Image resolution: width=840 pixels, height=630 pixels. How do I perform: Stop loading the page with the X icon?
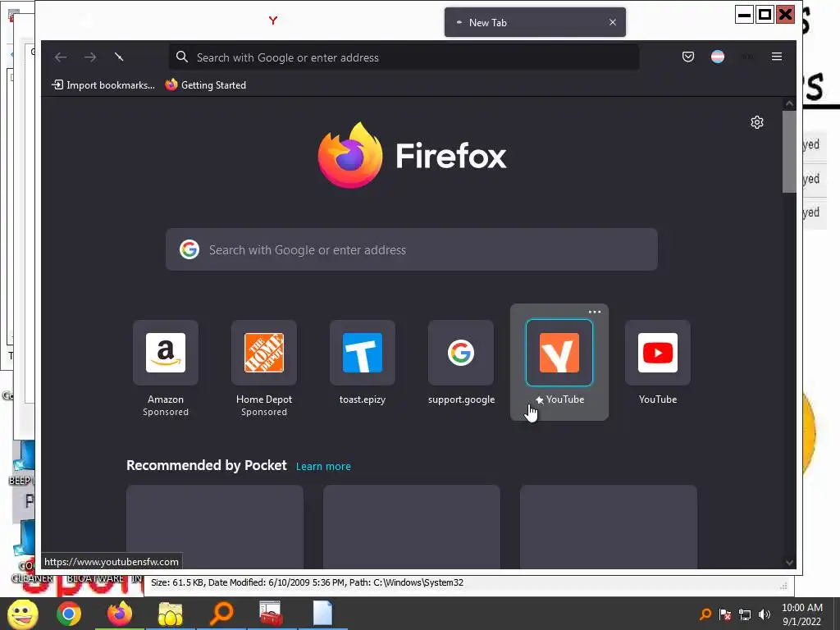(x=119, y=57)
